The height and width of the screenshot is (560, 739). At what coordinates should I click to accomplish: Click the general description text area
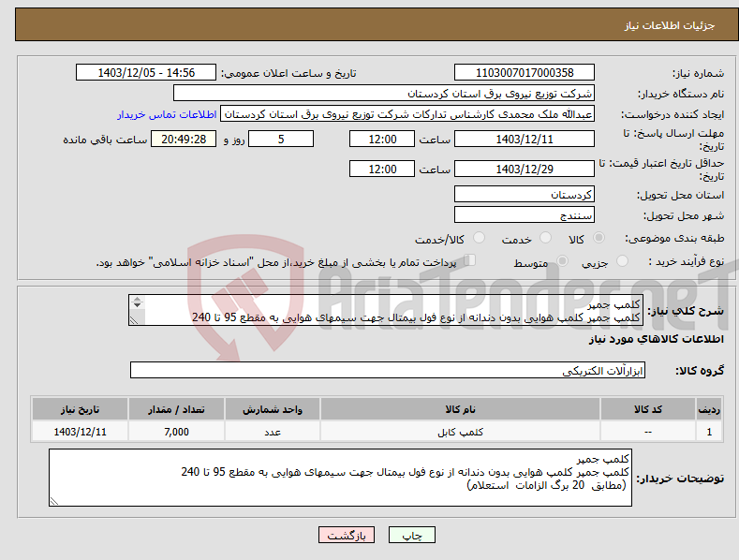click(386, 310)
